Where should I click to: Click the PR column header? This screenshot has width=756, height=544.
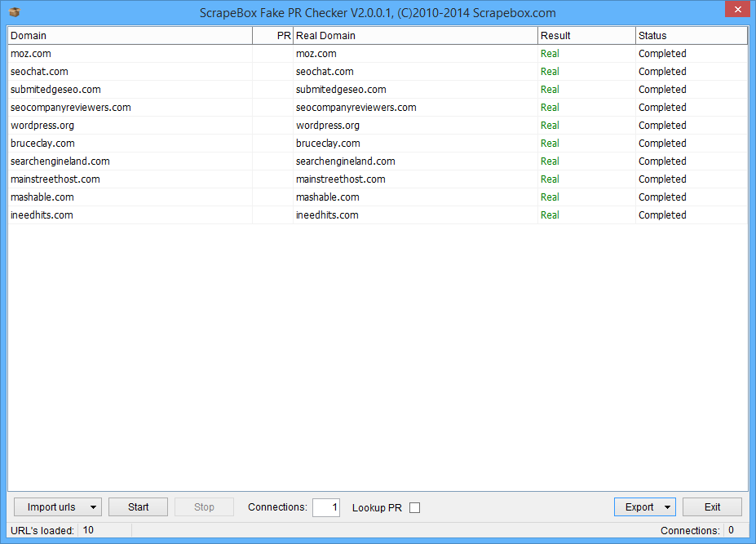coord(272,36)
